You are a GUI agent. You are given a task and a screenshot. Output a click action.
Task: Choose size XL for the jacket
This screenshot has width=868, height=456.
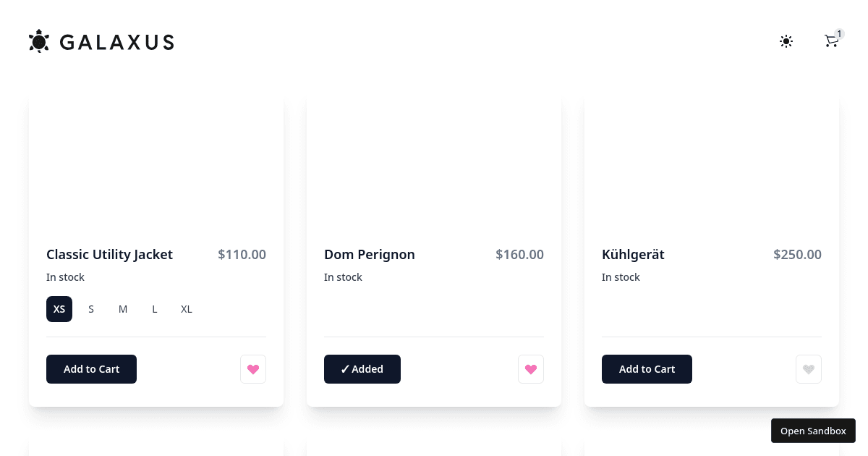(187, 309)
